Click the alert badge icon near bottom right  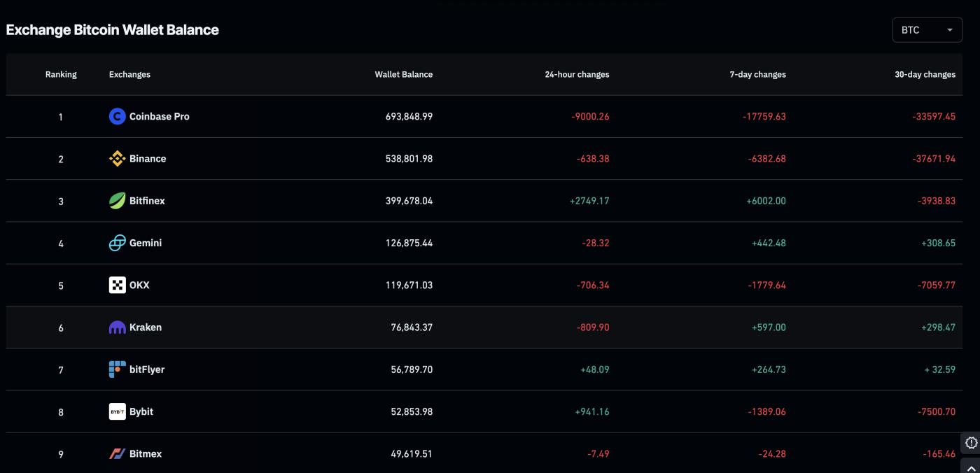pyautogui.click(x=970, y=442)
